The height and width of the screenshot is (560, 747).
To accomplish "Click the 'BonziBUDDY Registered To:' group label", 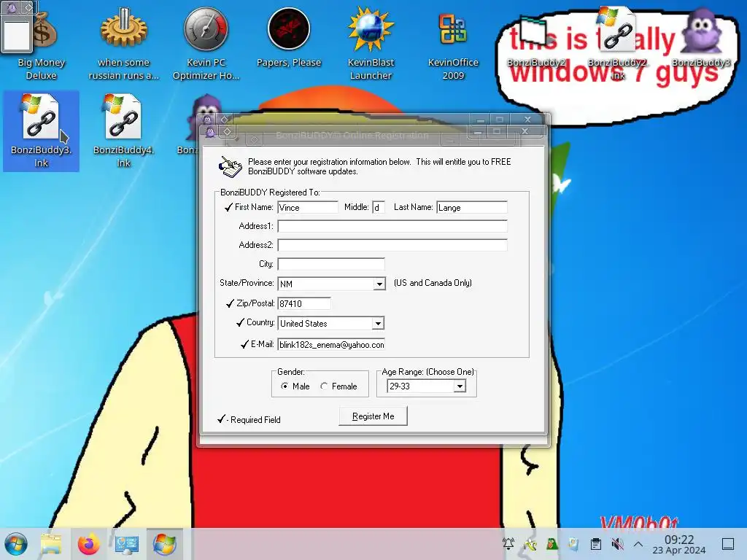I will point(270,192).
